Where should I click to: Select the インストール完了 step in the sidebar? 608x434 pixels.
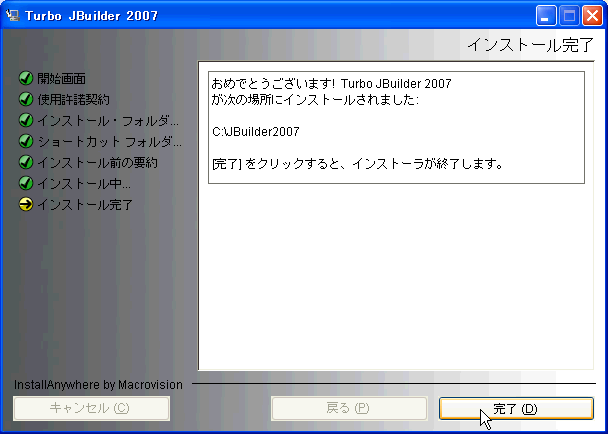tap(85, 204)
